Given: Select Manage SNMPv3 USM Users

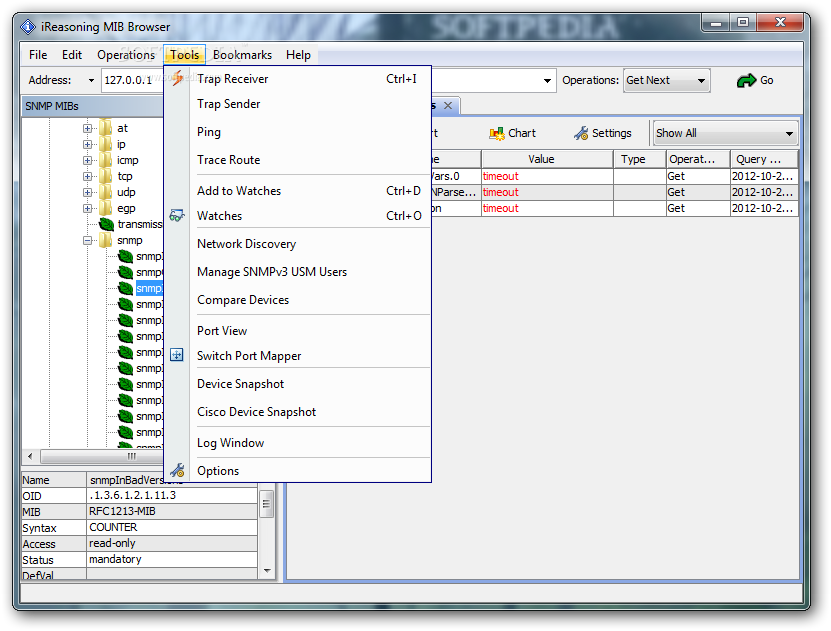Looking at the screenshot, I should (297, 272).
